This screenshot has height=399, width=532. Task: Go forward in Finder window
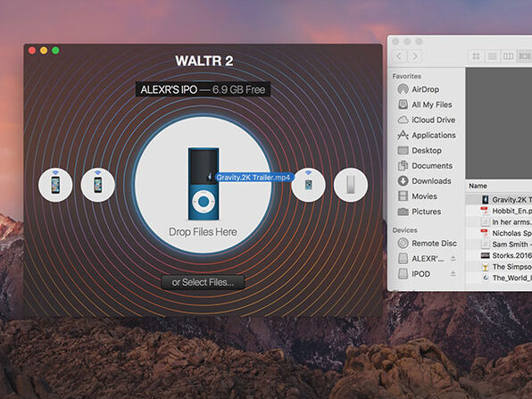(414, 56)
